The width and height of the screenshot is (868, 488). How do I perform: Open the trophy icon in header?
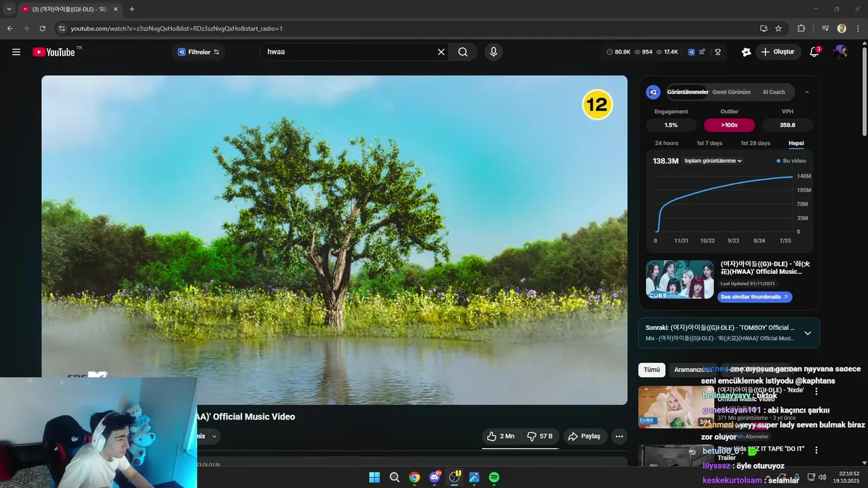pos(717,52)
